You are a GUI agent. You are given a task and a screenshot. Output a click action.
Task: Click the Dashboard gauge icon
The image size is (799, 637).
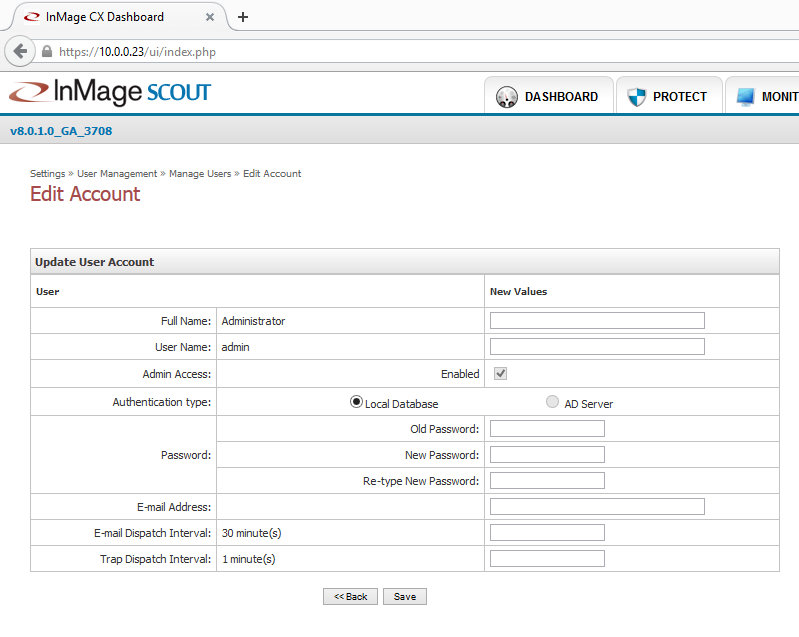pos(507,97)
